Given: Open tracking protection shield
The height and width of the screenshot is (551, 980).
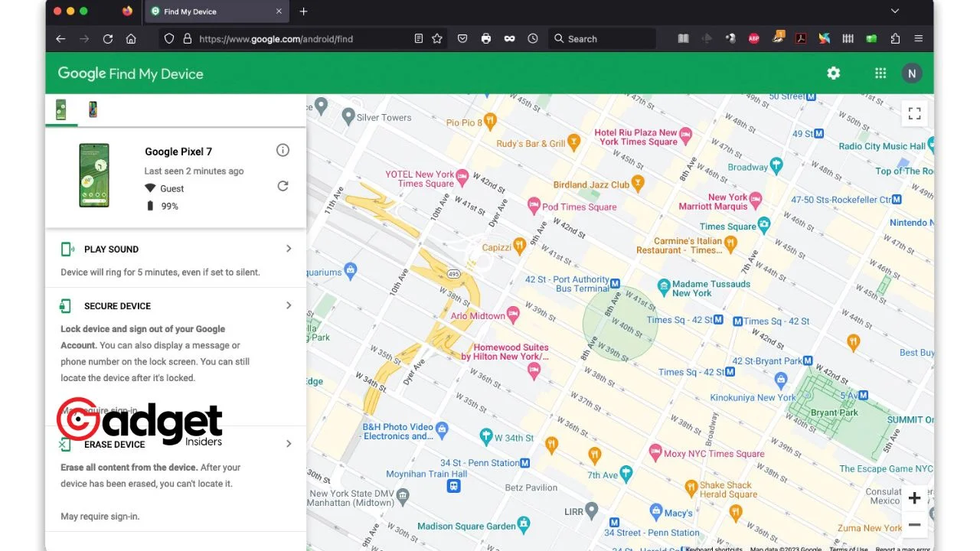Looking at the screenshot, I should [x=169, y=38].
